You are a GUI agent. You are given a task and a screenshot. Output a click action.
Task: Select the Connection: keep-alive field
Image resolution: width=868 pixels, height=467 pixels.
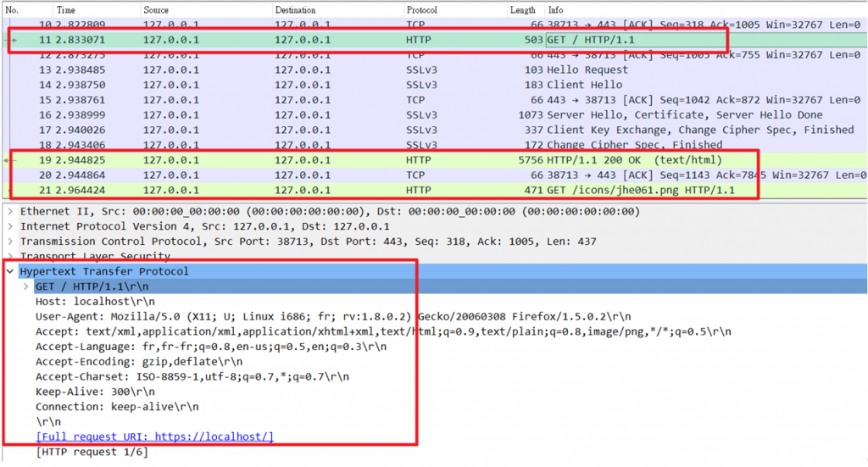[x=117, y=407]
